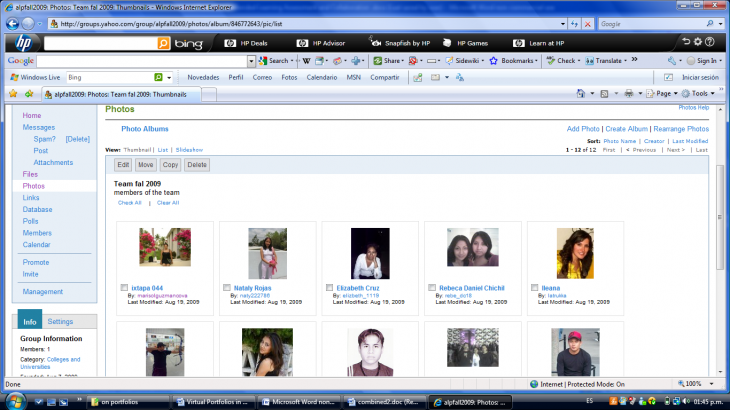The height and width of the screenshot is (410, 730).
Task: Open the Ileana photo thumbnail
Action: (x=575, y=253)
